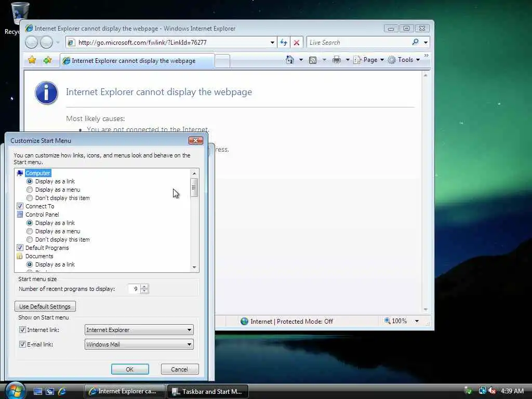The height and width of the screenshot is (399, 532).
Task: Open the Page menu
Action: (x=369, y=60)
